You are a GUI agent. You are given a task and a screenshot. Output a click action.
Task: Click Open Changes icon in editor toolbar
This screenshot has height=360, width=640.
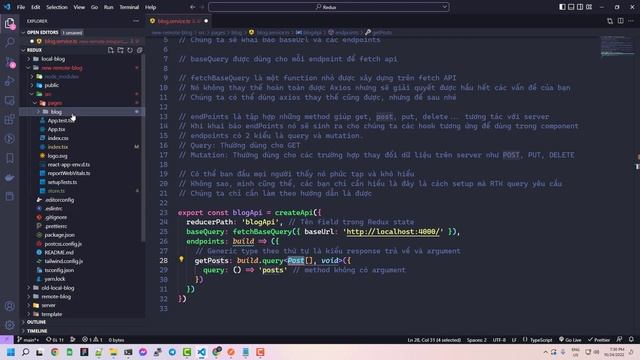tap(610, 21)
